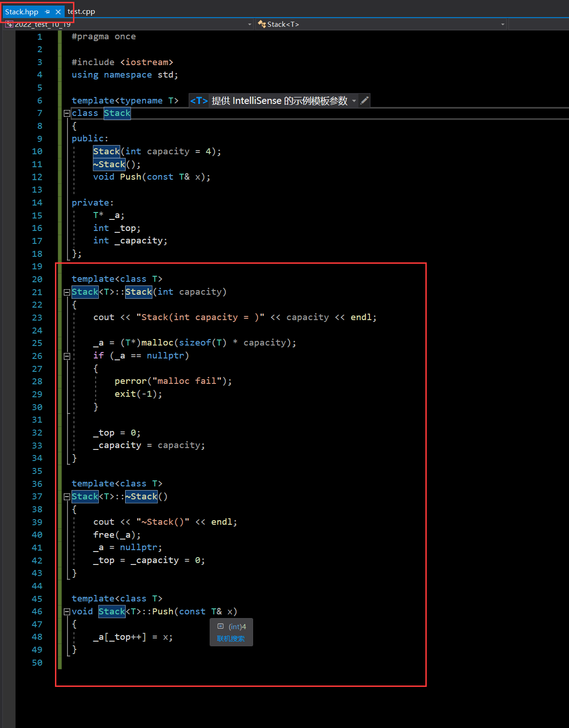The height and width of the screenshot is (728, 569).
Task: Click 'int _top;' member declaration
Action: pos(117,228)
